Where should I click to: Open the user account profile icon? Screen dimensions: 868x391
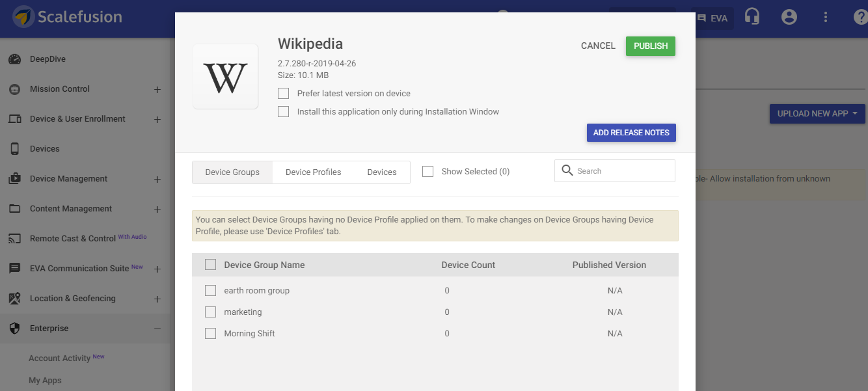tap(789, 17)
